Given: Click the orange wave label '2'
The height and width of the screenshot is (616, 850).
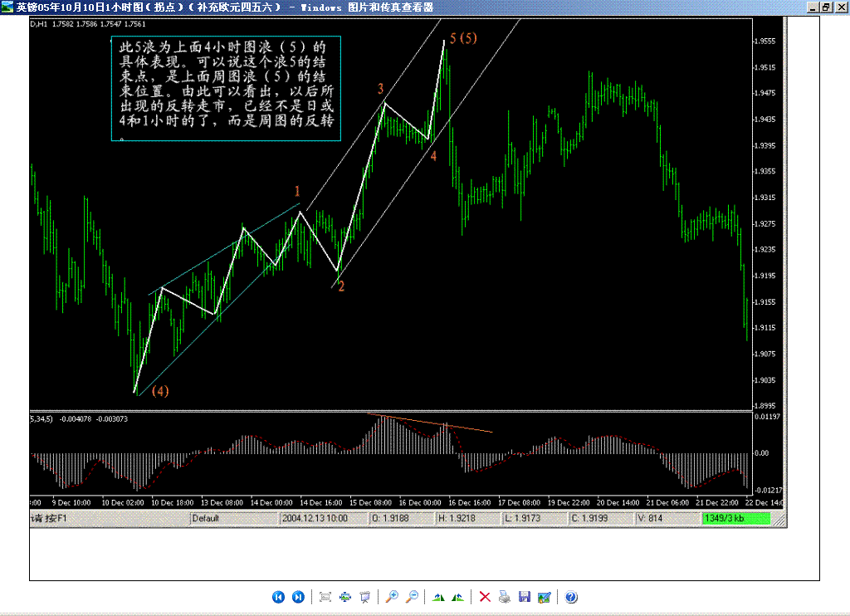Looking at the screenshot, I should [341, 286].
